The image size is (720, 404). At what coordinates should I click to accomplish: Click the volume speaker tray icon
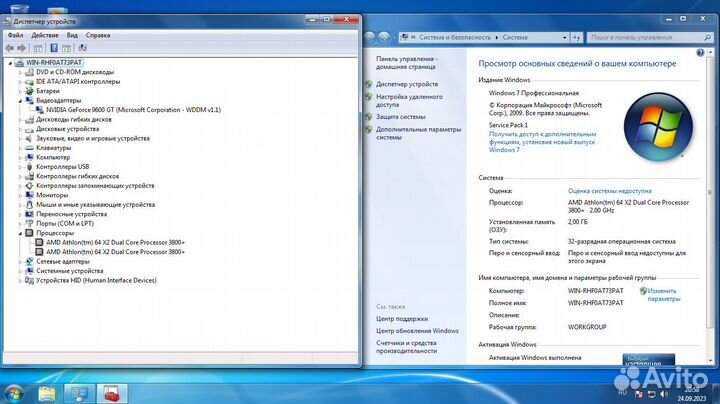(664, 394)
